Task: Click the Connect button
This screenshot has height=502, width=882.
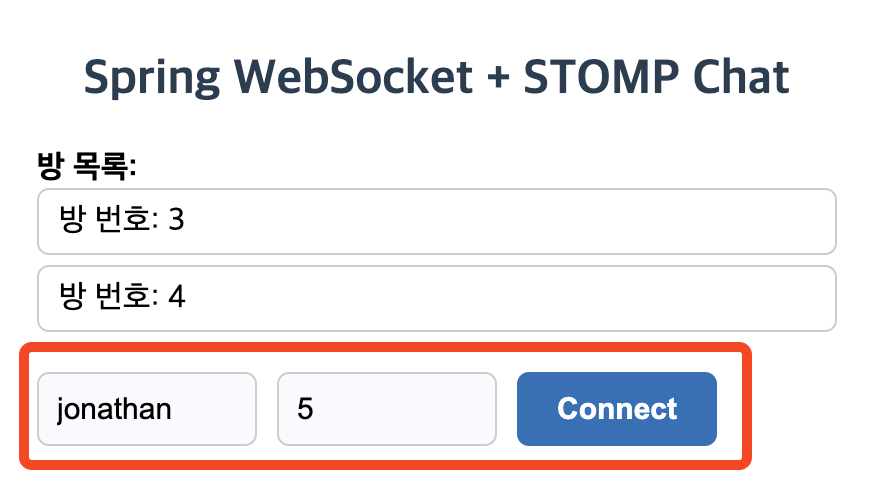Action: (x=616, y=409)
